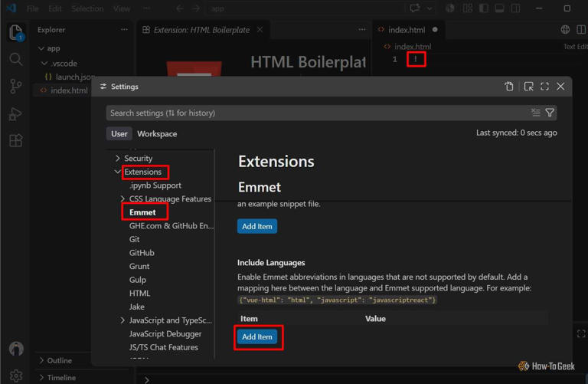588x384 pixels.
Task: Close the HTML Boilerplate extension tab
Action: pyautogui.click(x=260, y=30)
